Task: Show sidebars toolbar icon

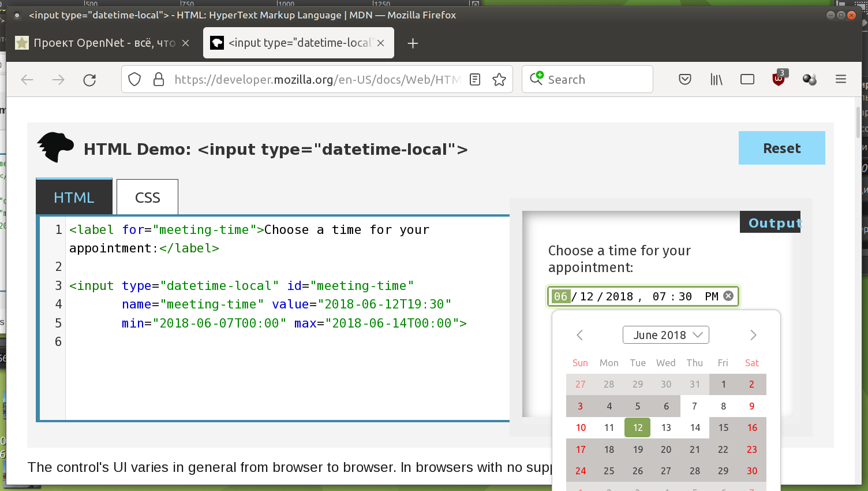Action: (747, 80)
